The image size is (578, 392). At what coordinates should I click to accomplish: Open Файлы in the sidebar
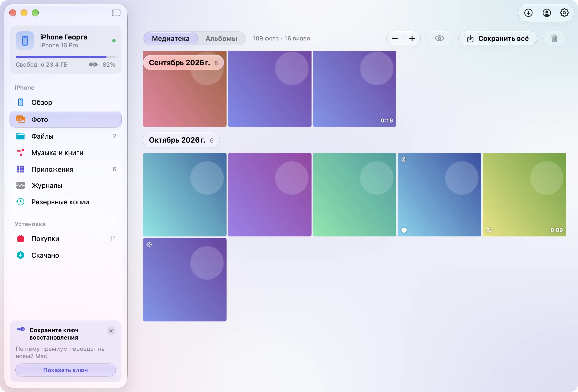(66, 136)
